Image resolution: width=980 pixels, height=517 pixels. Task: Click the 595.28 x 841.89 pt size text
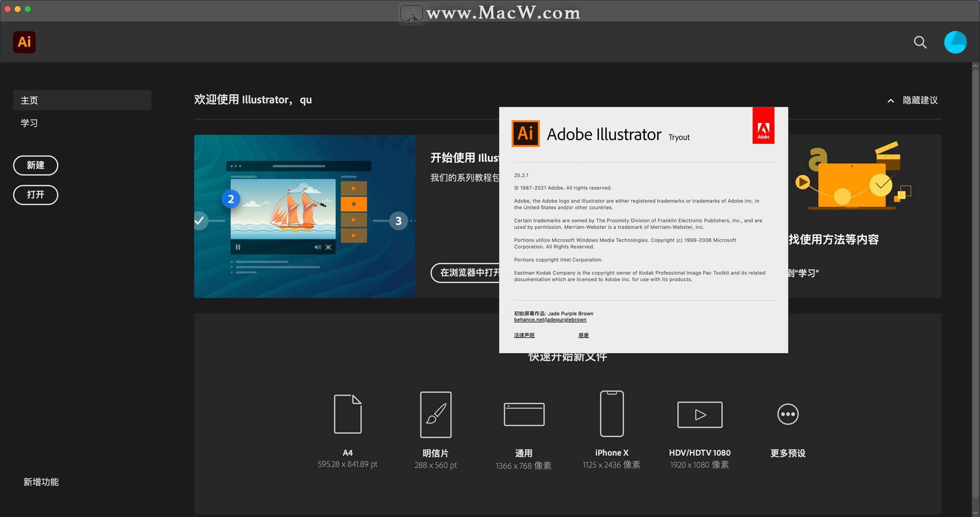[x=347, y=464]
